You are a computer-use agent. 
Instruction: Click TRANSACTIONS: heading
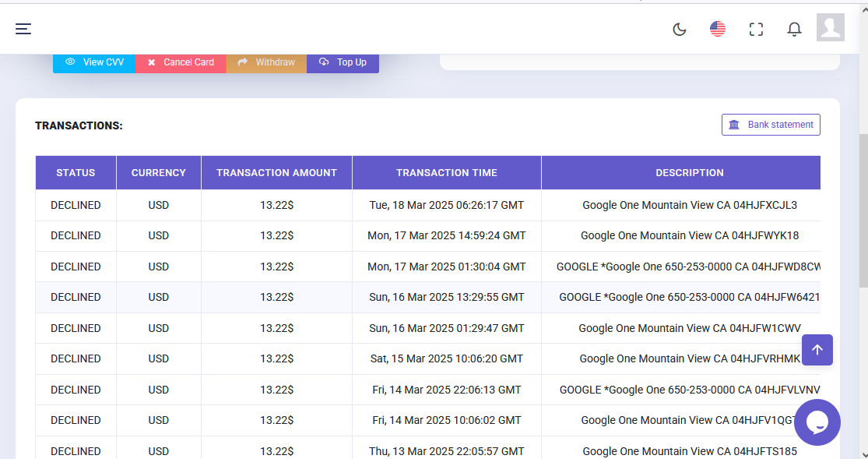coord(79,125)
